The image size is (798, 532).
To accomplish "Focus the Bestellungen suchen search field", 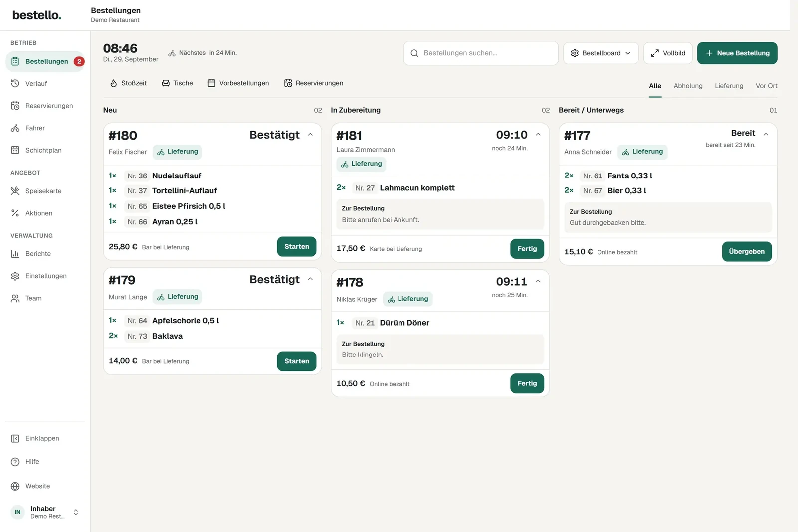I will (x=481, y=53).
